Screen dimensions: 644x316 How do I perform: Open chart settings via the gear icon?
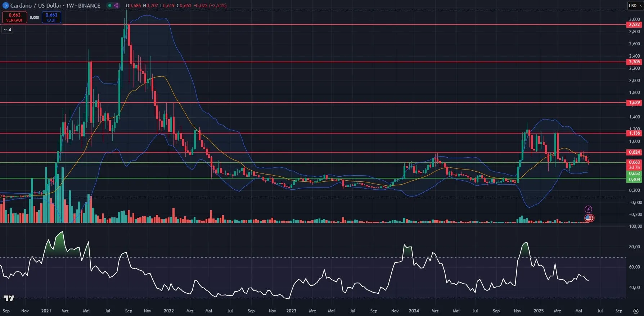pyautogui.click(x=636, y=311)
